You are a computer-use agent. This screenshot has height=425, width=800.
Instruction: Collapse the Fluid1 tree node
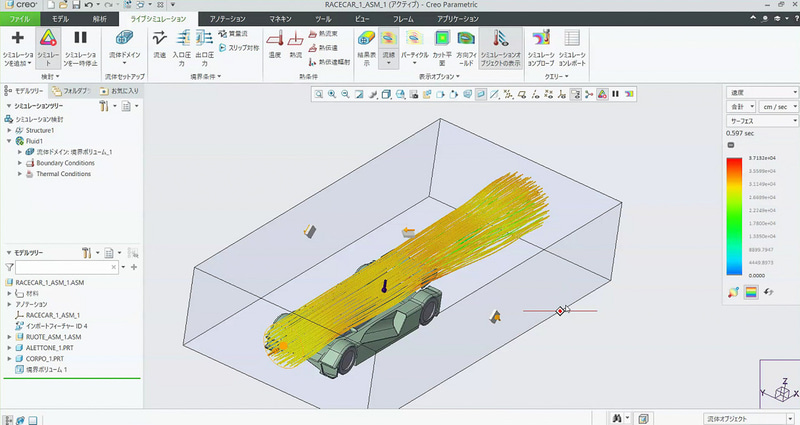pos(9,141)
